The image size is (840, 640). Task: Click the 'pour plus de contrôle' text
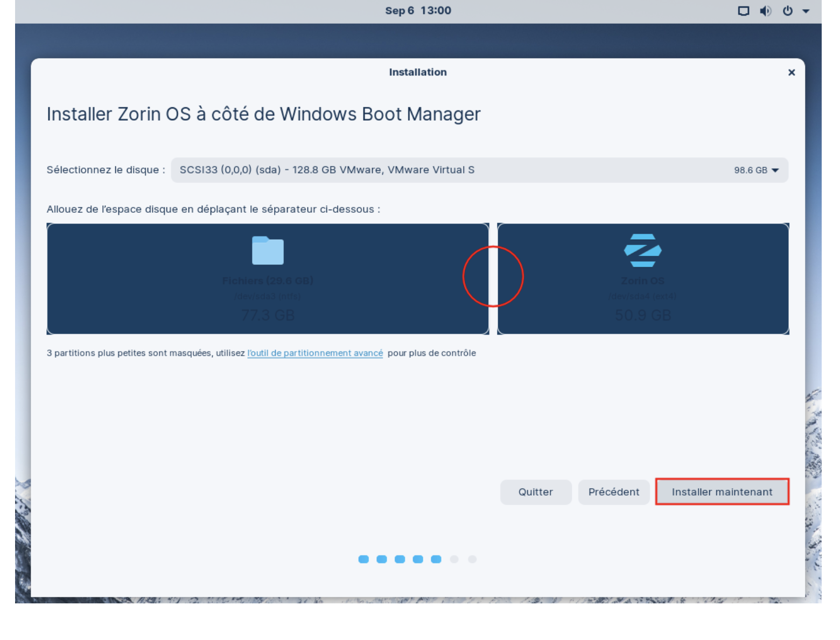pyautogui.click(x=432, y=353)
